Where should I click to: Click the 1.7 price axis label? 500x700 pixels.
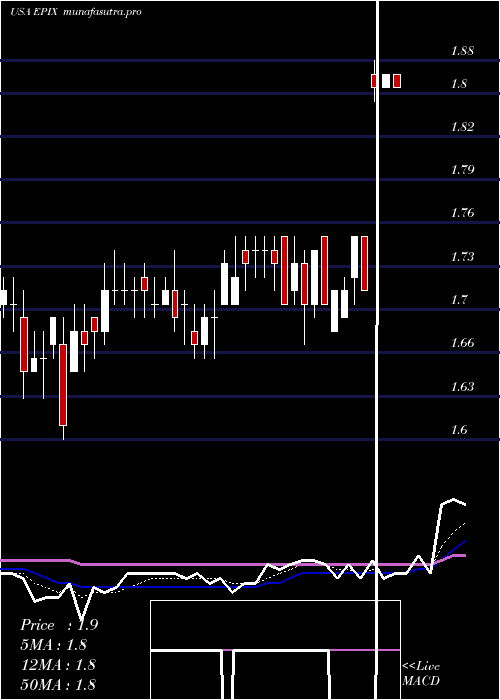tap(458, 300)
